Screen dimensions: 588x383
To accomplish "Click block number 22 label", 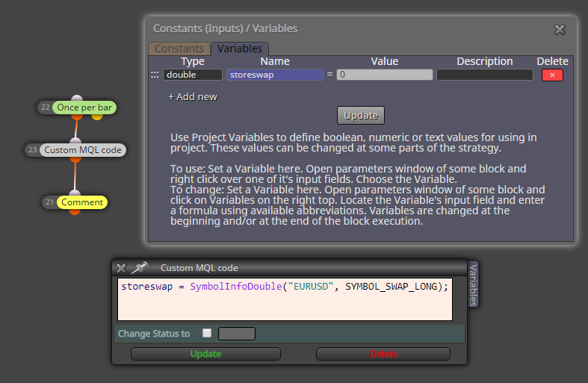I will 46,108.
